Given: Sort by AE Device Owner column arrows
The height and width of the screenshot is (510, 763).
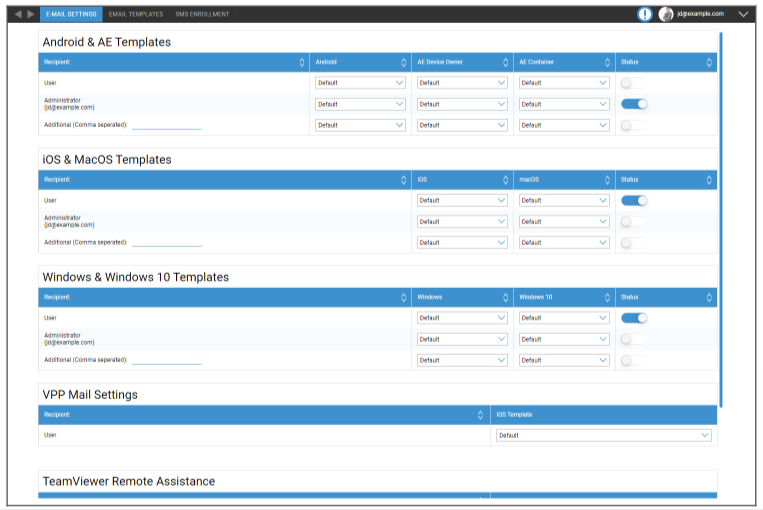Looking at the screenshot, I should click(506, 62).
